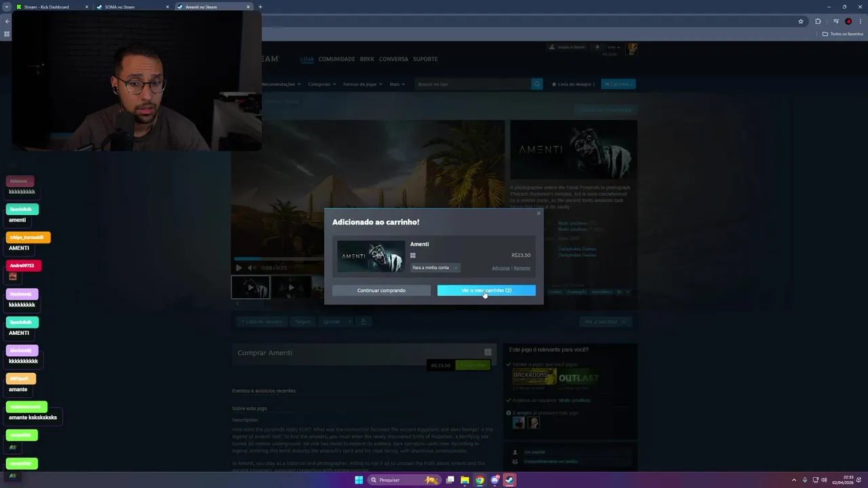The width and height of the screenshot is (868, 488).
Task: Click 'Ver o meu carrinho (2)' button
Action: 486,290
